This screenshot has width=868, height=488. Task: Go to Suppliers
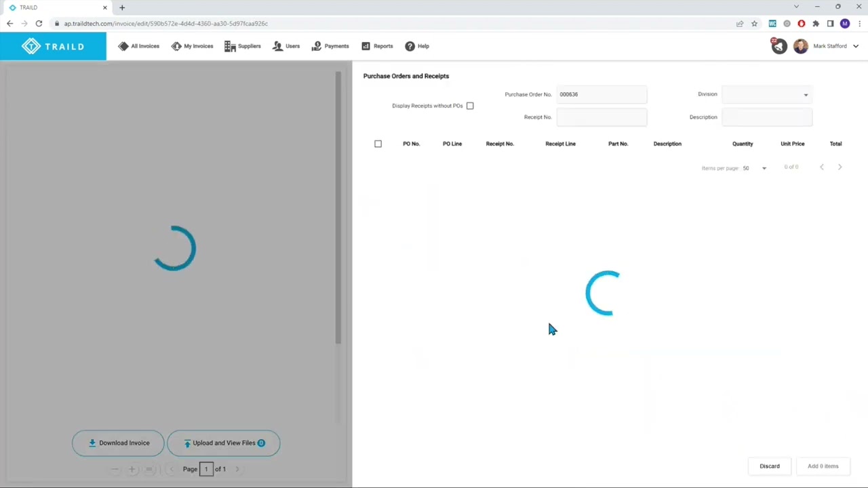tap(243, 46)
